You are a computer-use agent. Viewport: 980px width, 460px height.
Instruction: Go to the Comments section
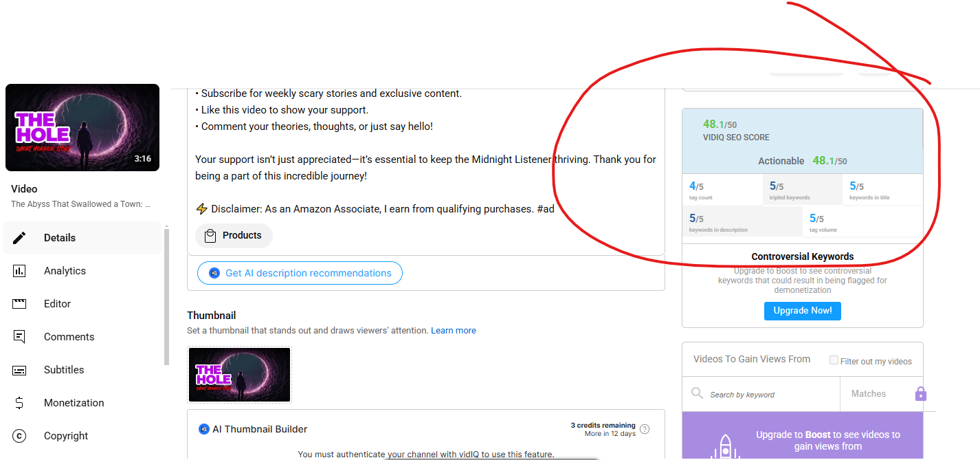coord(69,337)
